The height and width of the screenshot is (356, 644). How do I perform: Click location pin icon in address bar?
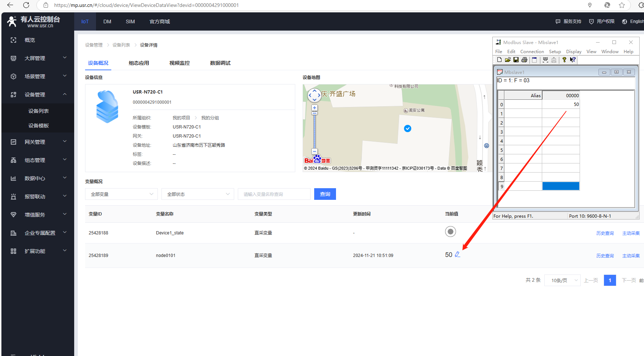coord(590,5)
